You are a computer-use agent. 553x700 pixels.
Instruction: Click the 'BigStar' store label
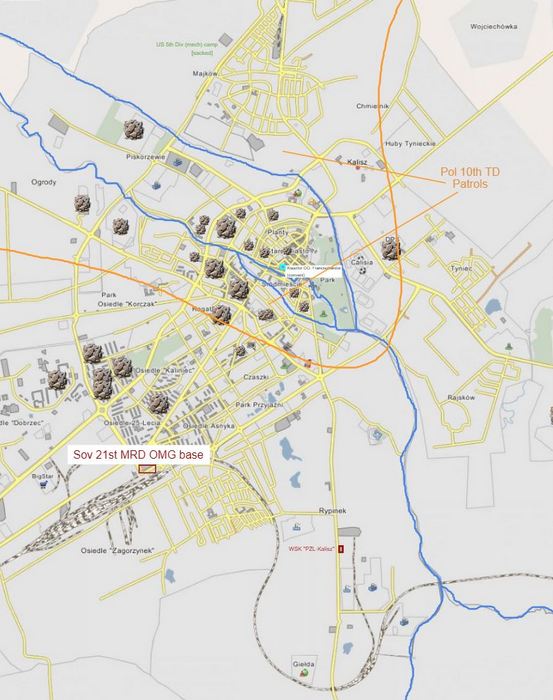click(x=42, y=476)
